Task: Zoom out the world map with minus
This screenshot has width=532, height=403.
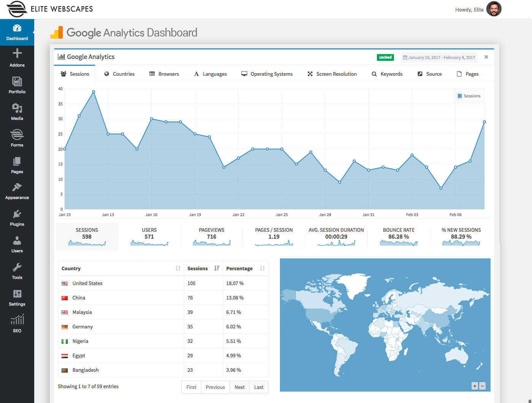Action: (482, 386)
